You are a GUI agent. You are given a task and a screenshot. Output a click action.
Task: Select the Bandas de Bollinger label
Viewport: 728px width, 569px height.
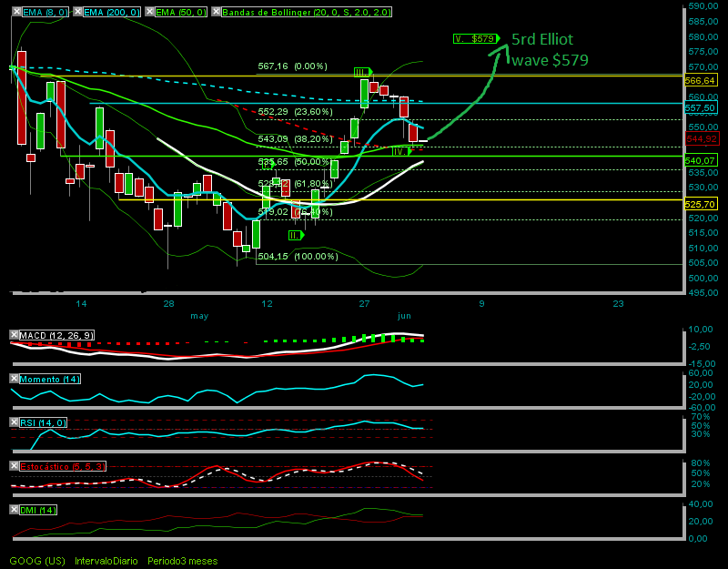307,12
